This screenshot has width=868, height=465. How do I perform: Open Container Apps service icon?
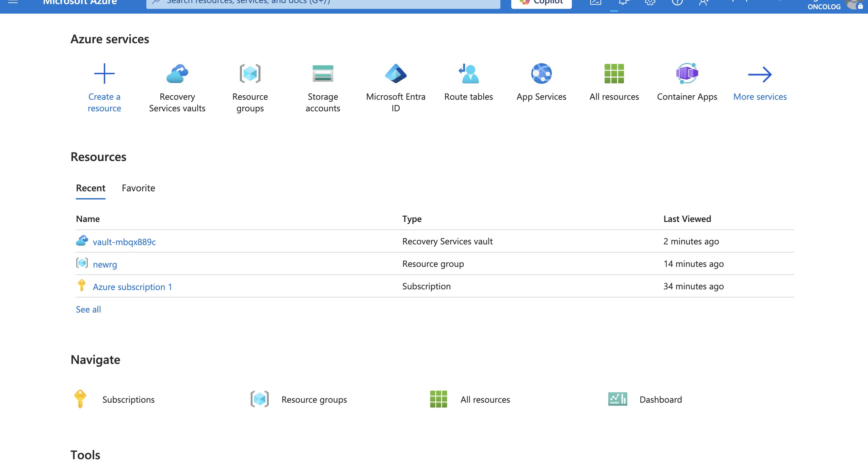point(687,74)
